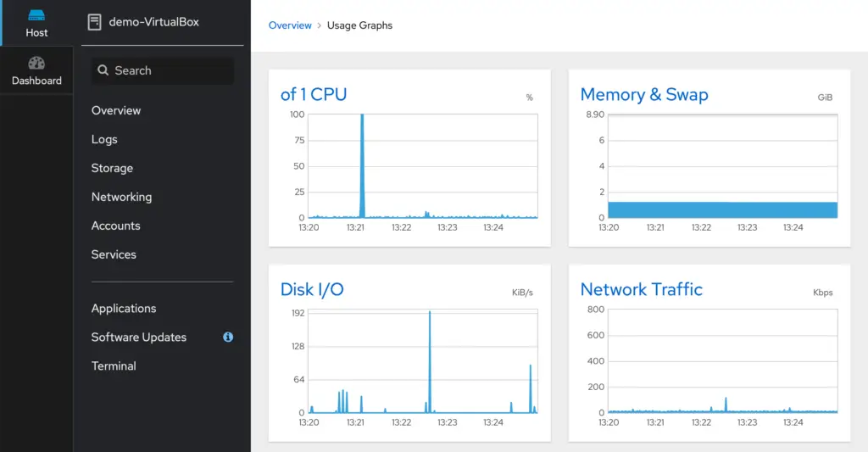Click the Host server icon
This screenshot has width=868, height=452.
tap(36, 15)
